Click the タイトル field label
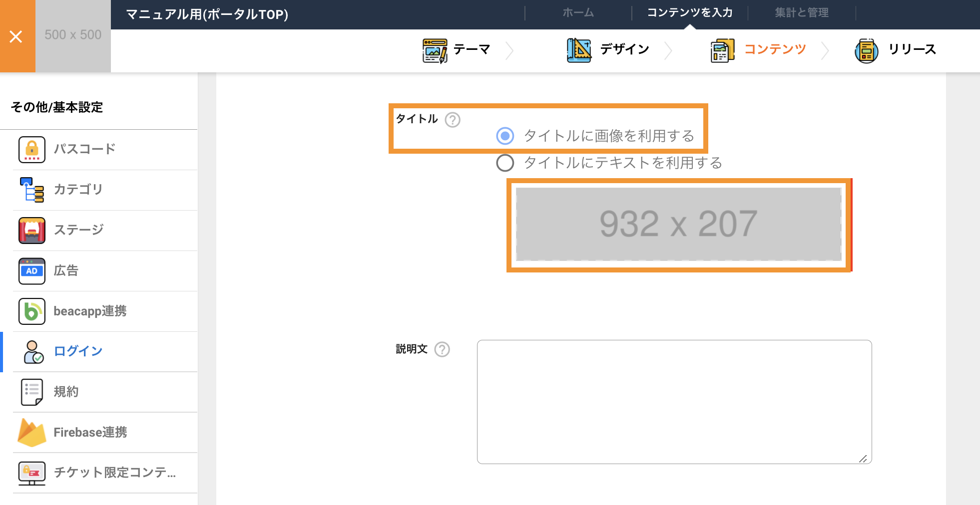 point(417,119)
